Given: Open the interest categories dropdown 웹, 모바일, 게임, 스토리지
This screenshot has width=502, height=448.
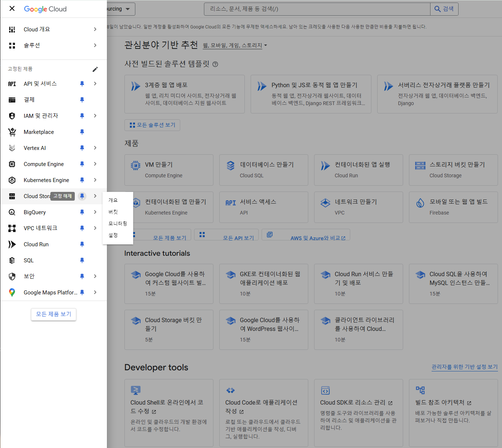Looking at the screenshot, I should coord(235,46).
